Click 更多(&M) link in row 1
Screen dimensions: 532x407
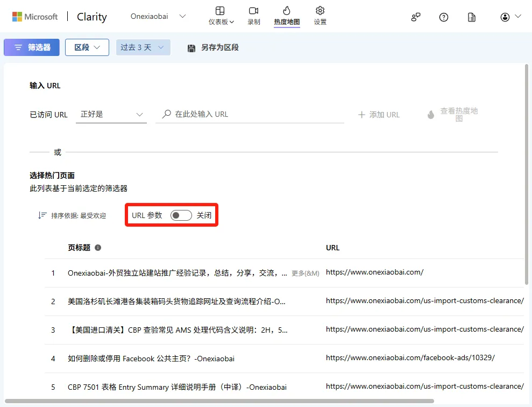306,273
